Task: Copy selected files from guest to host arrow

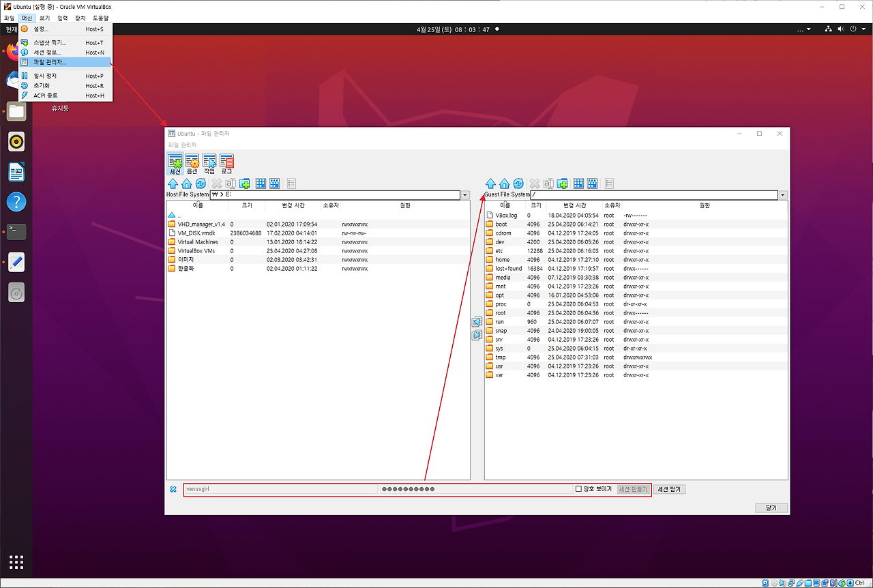Action: (x=477, y=321)
